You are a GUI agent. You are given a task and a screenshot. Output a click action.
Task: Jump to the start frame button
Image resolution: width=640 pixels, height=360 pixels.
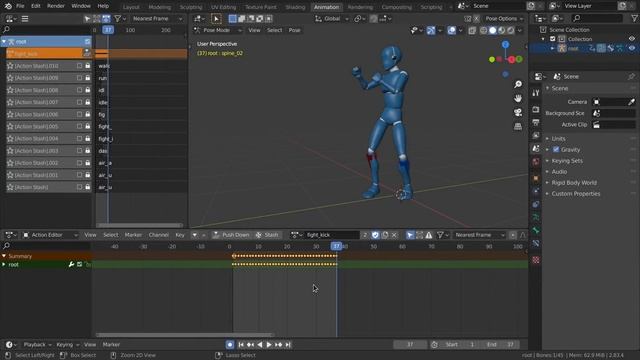click(x=241, y=344)
